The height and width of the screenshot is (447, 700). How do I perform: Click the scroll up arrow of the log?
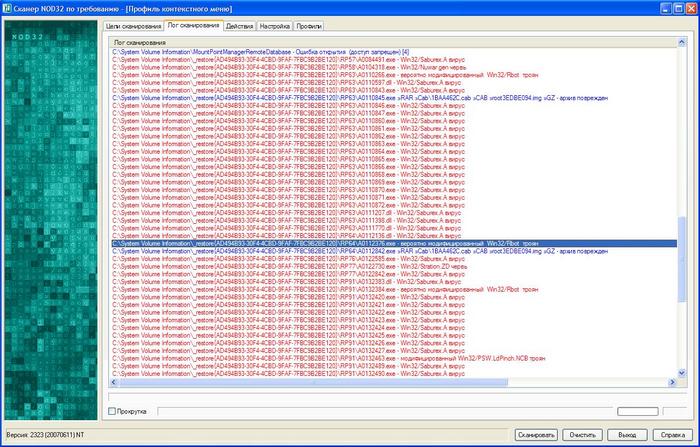682,42
